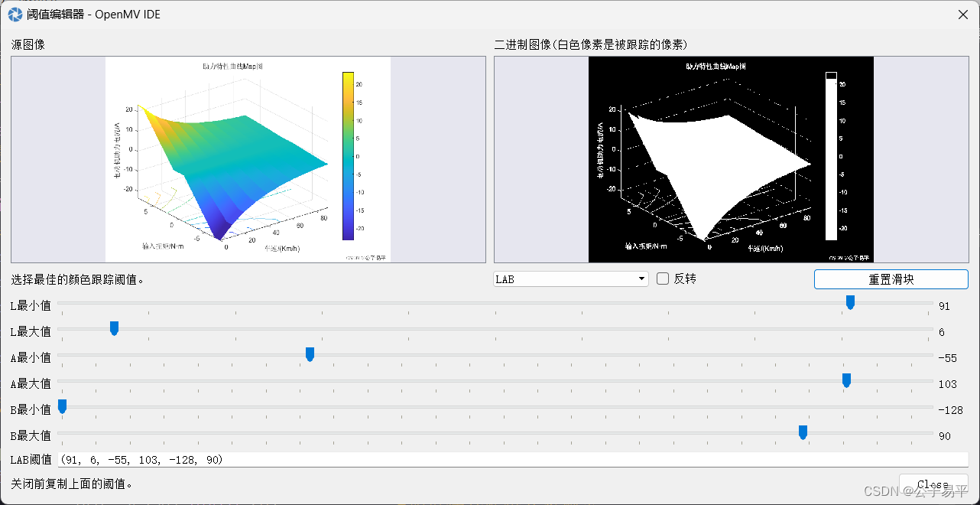Click the white colorbar in the binary image
This screenshot has height=505, width=980.
tap(831, 156)
